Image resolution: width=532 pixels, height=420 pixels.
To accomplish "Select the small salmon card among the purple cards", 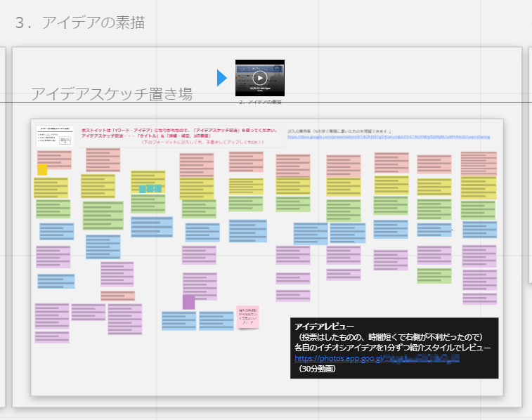I will pyautogui.click(x=117, y=296).
